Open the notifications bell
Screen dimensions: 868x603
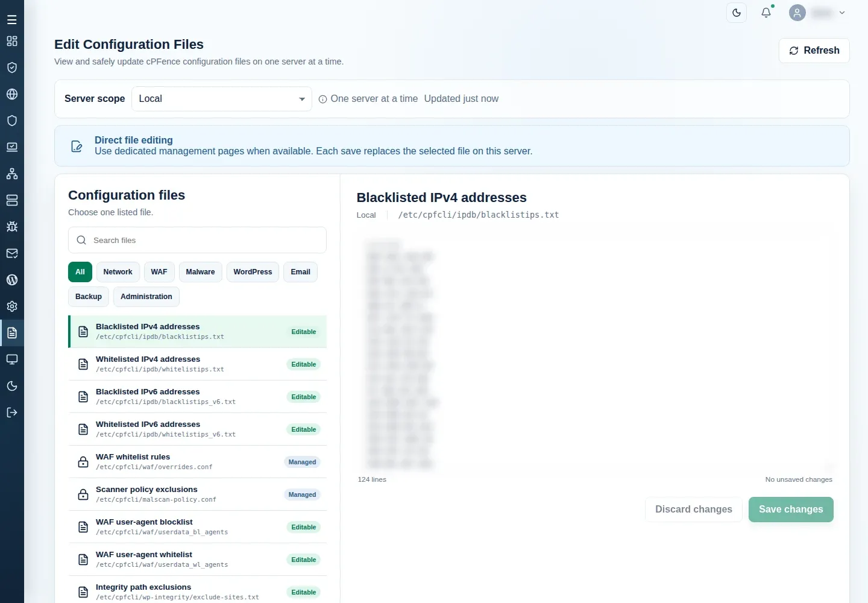(x=766, y=13)
